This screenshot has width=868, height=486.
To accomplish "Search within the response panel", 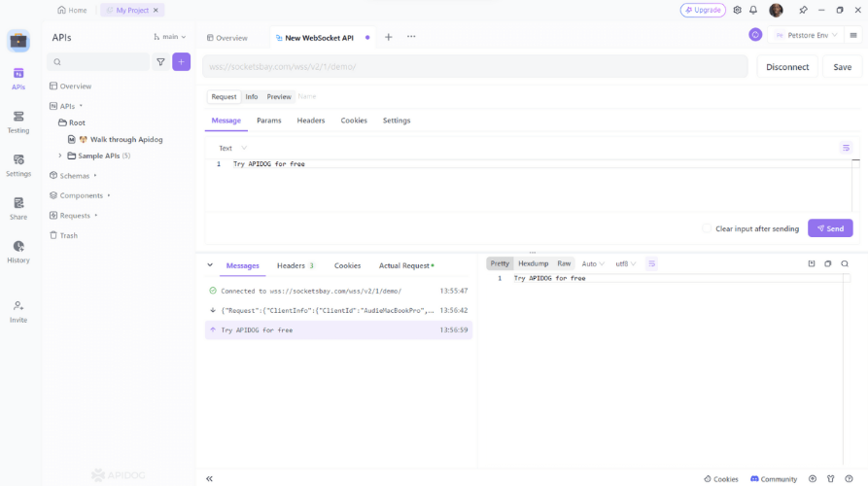I will (845, 264).
